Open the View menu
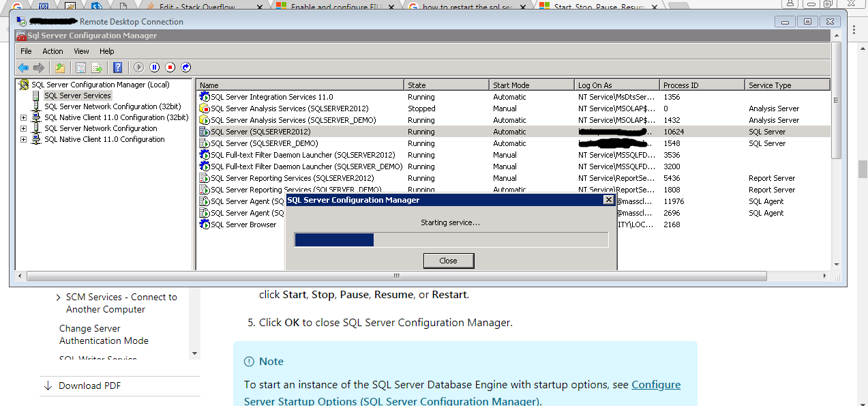Screen dimensions: 868x406 pos(81,51)
